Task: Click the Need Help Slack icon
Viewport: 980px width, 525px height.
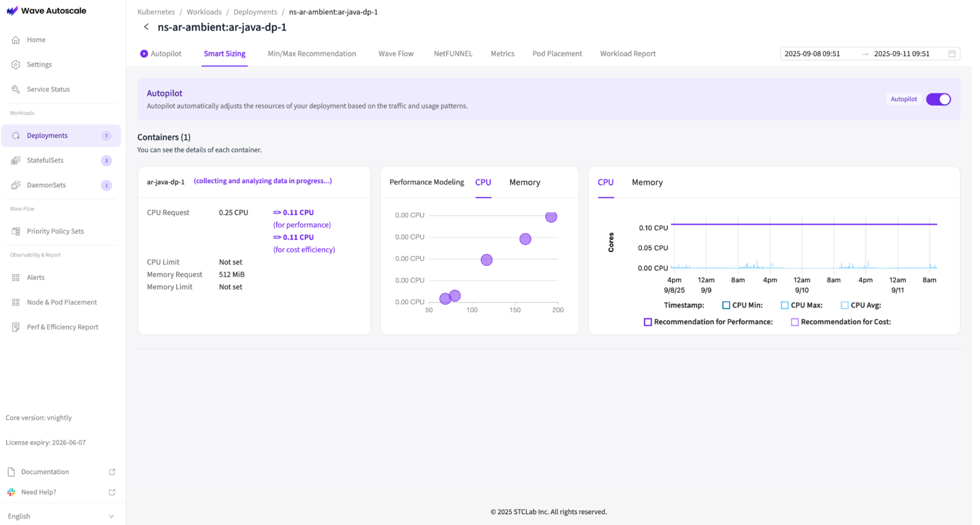Action: 11,492
